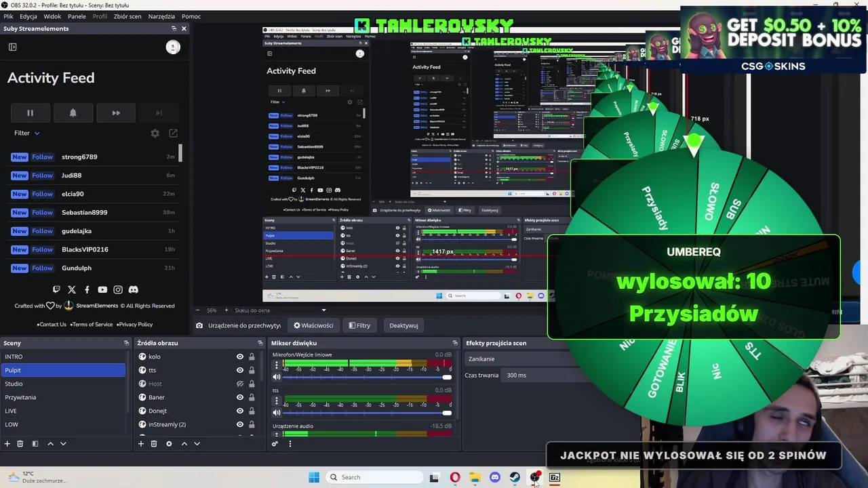Float the Suby Streamelements dock panel
The image size is (868, 488).
point(174,28)
